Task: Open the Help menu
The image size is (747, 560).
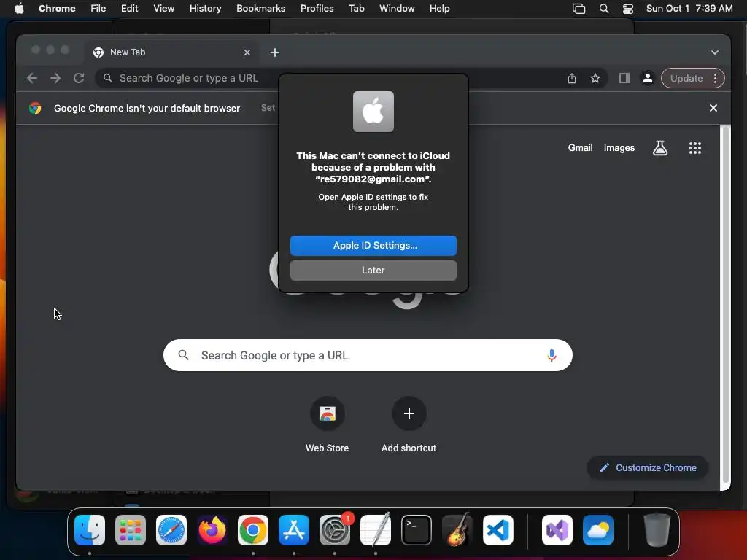Action: click(439, 8)
